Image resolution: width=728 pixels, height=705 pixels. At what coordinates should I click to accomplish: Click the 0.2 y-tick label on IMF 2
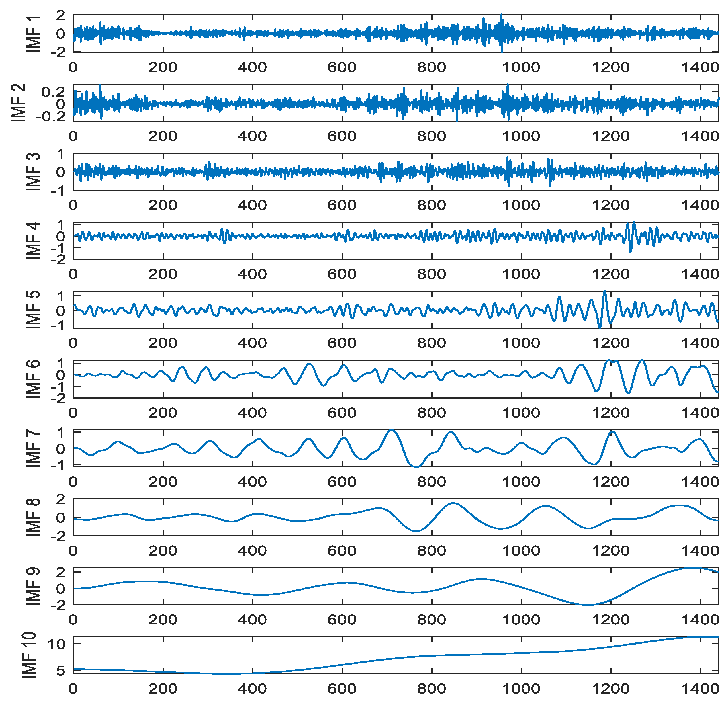(53, 92)
